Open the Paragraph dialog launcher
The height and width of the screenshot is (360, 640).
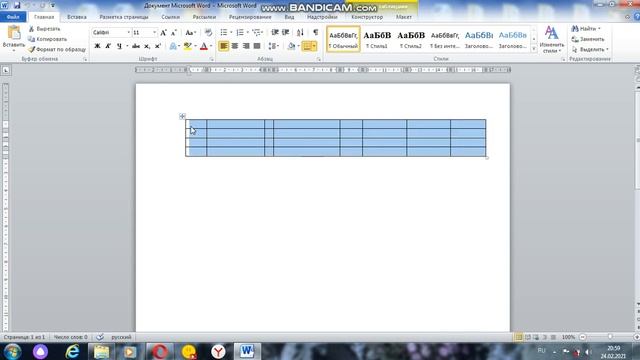tap(319, 60)
